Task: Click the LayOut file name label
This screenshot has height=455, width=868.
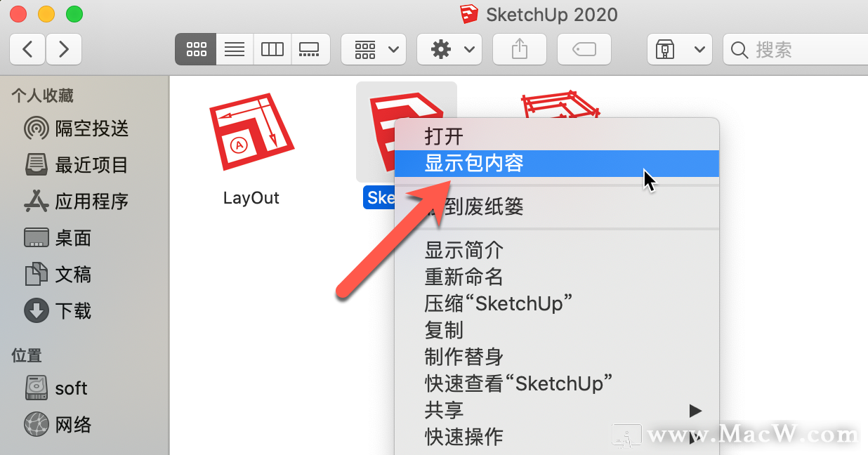Action: [x=251, y=198]
